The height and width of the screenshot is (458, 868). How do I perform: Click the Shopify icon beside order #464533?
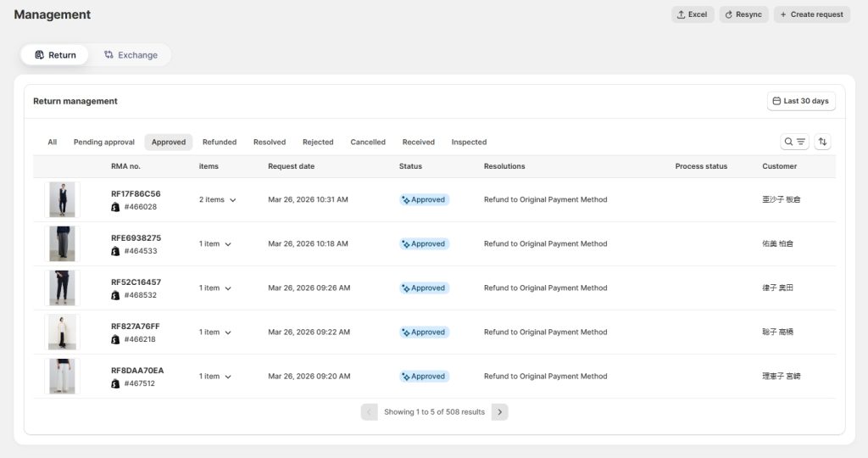(x=115, y=251)
